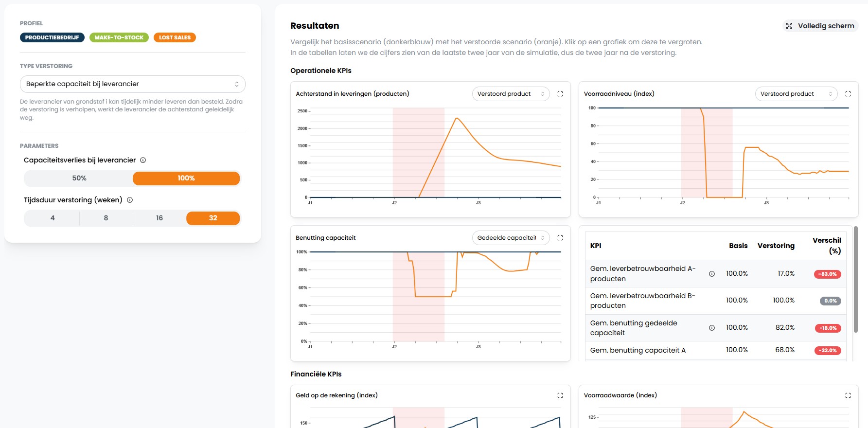Select disruption duration of 8 weeks

(x=106, y=218)
